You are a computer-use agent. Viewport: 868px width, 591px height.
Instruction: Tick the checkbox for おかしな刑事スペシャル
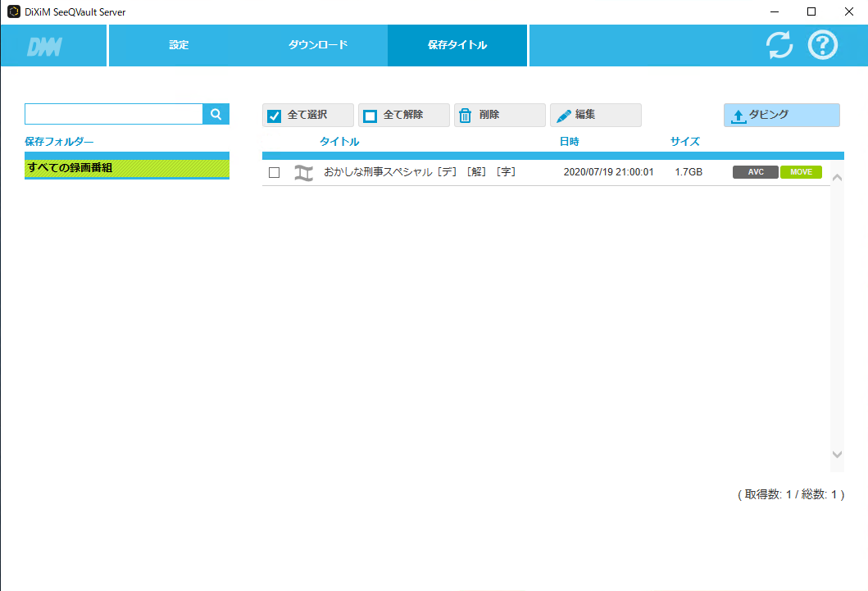[275, 173]
